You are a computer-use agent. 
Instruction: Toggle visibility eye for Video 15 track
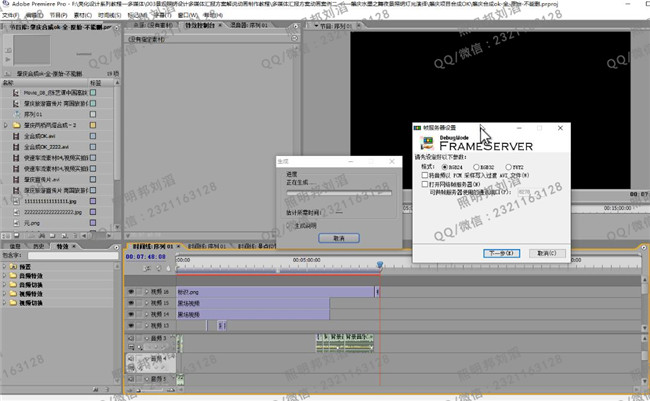click(131, 303)
